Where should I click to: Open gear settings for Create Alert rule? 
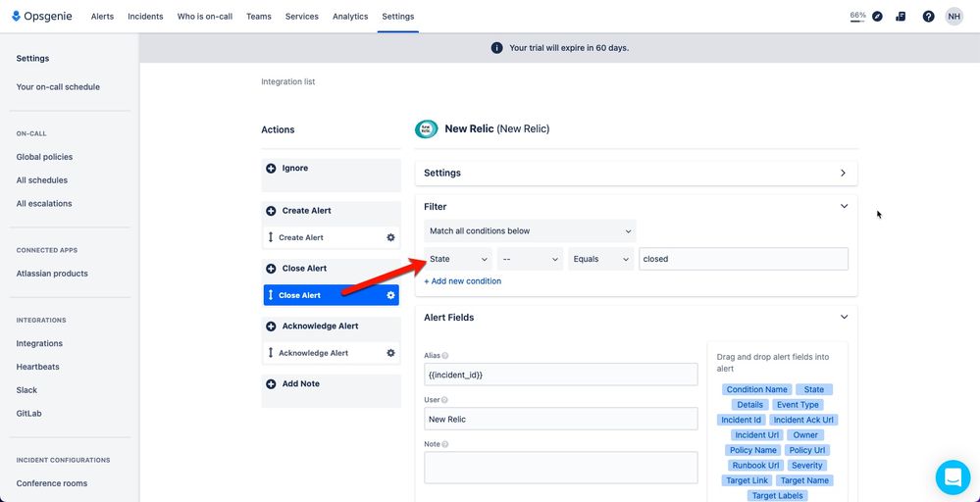390,237
